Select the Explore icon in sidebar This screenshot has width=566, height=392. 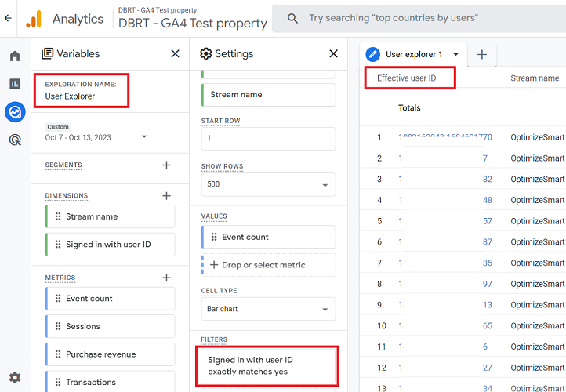[x=15, y=112]
